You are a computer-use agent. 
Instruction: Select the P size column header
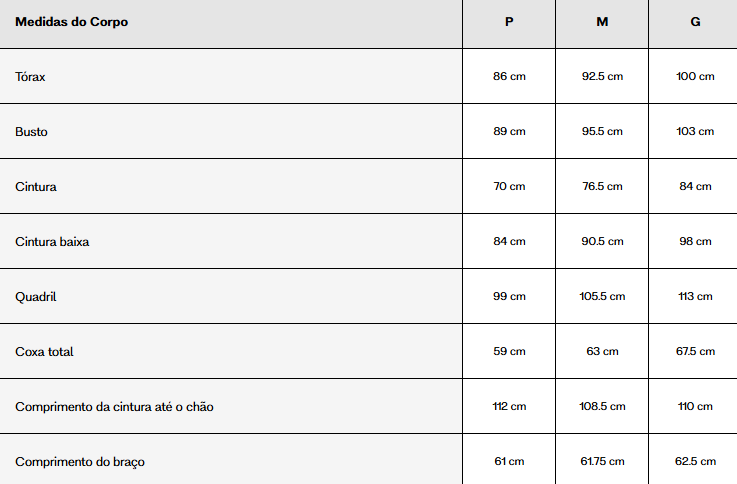pyautogui.click(x=509, y=22)
